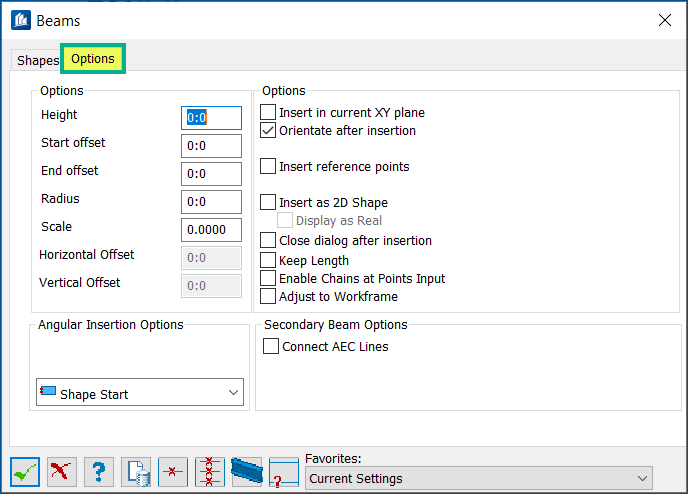Screen dimensions: 688x494
Task: Click the single red-cross line insertion icon
Action: click(173, 471)
